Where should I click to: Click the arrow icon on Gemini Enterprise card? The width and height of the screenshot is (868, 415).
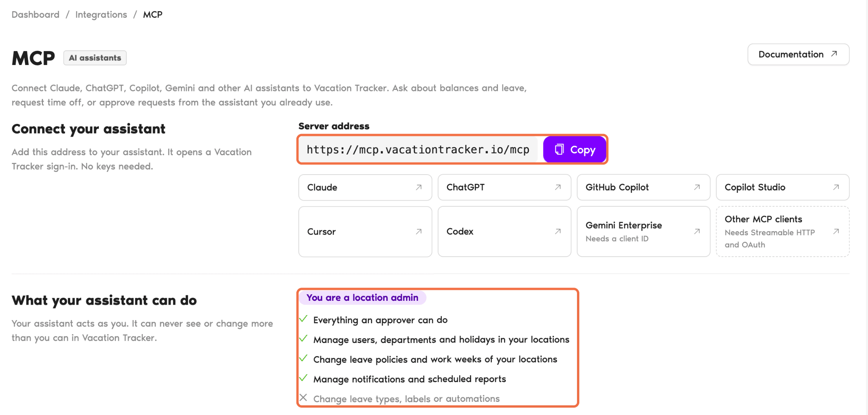tap(697, 232)
